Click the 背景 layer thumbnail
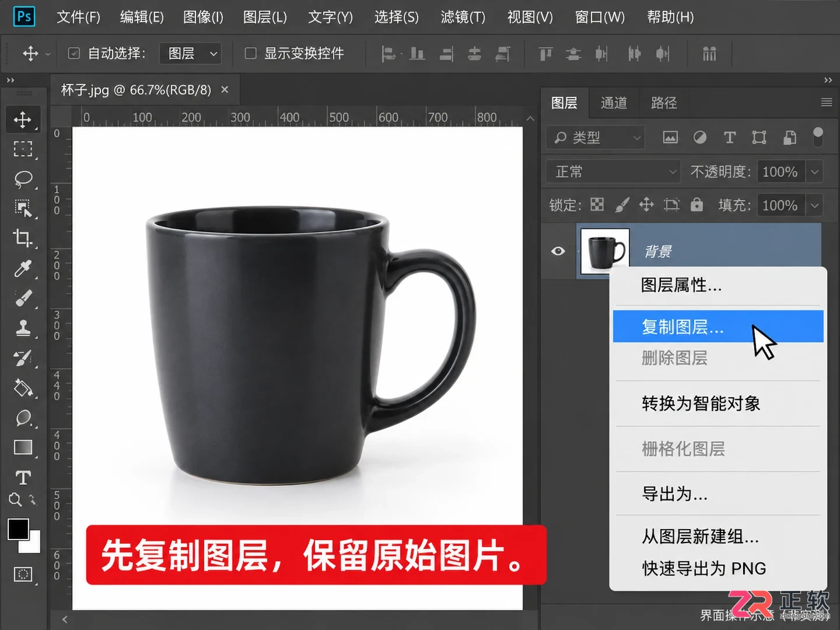The image size is (840, 630). pos(605,251)
